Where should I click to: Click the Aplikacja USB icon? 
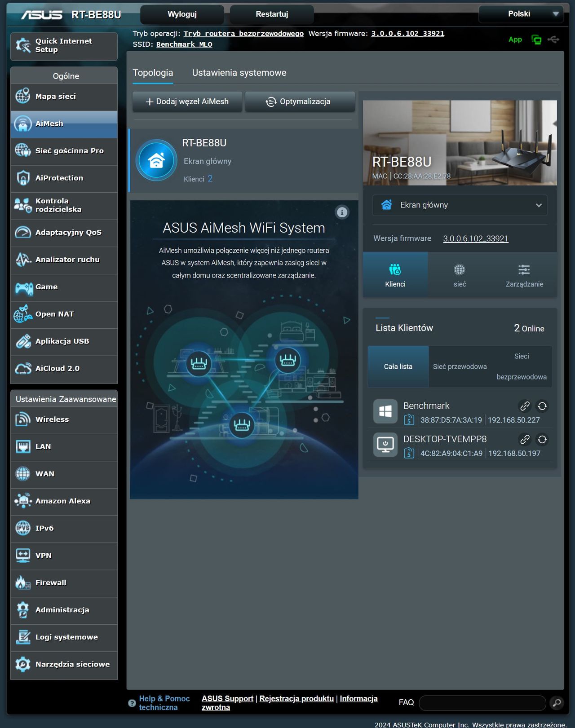tap(23, 341)
